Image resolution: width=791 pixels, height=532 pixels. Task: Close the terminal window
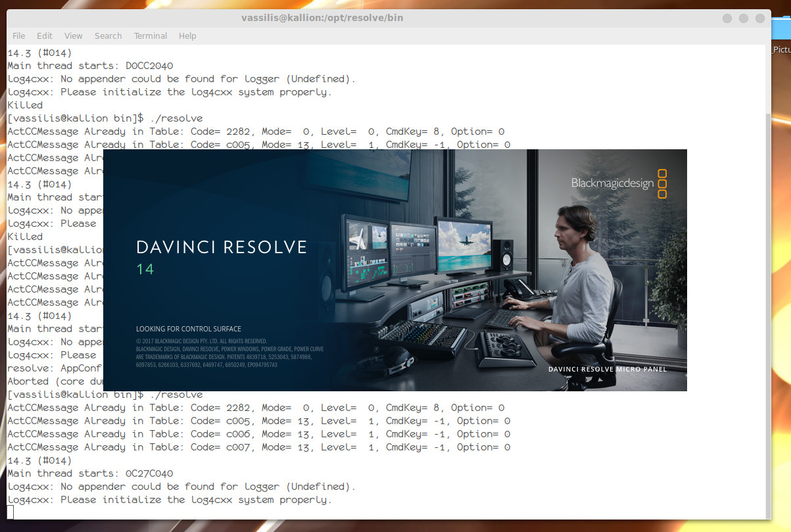point(760,18)
